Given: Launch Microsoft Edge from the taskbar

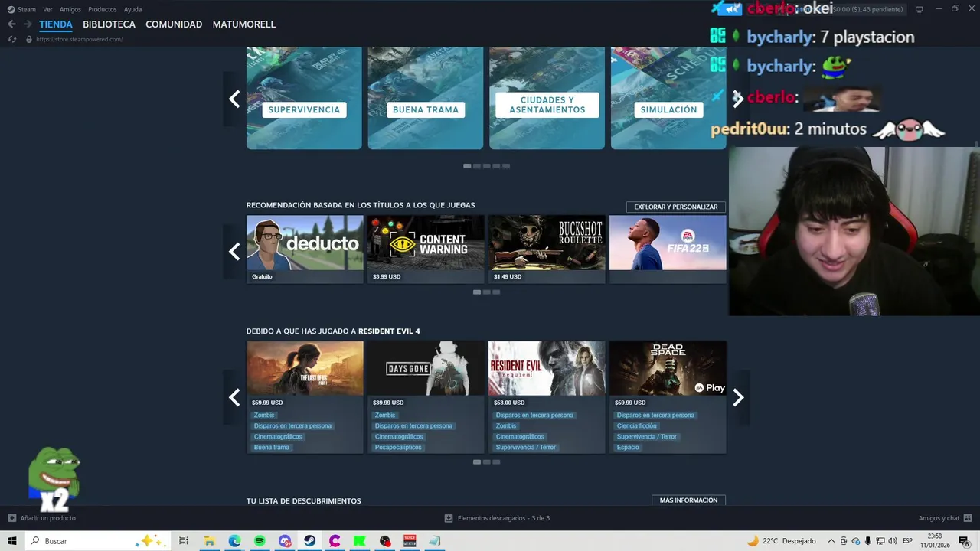Looking at the screenshot, I should coord(234,541).
